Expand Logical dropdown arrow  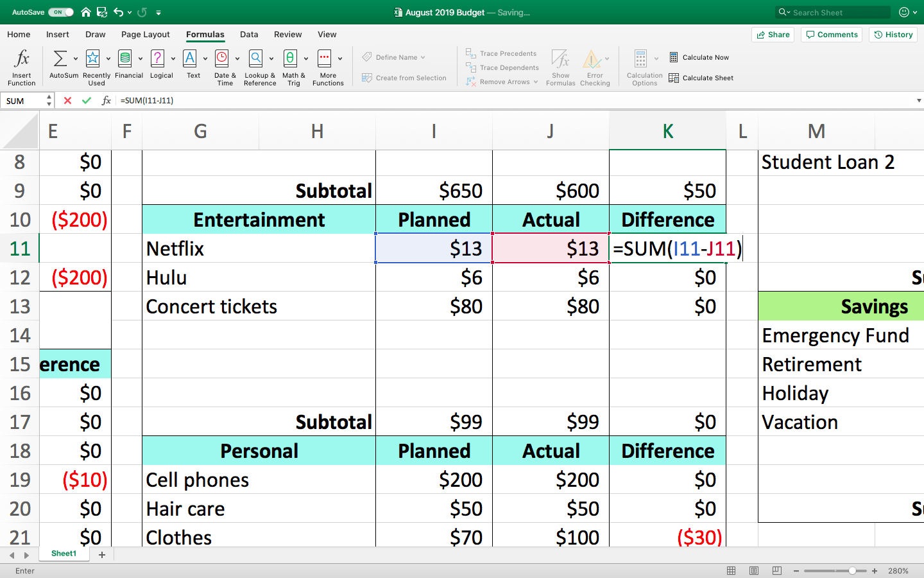(x=173, y=58)
